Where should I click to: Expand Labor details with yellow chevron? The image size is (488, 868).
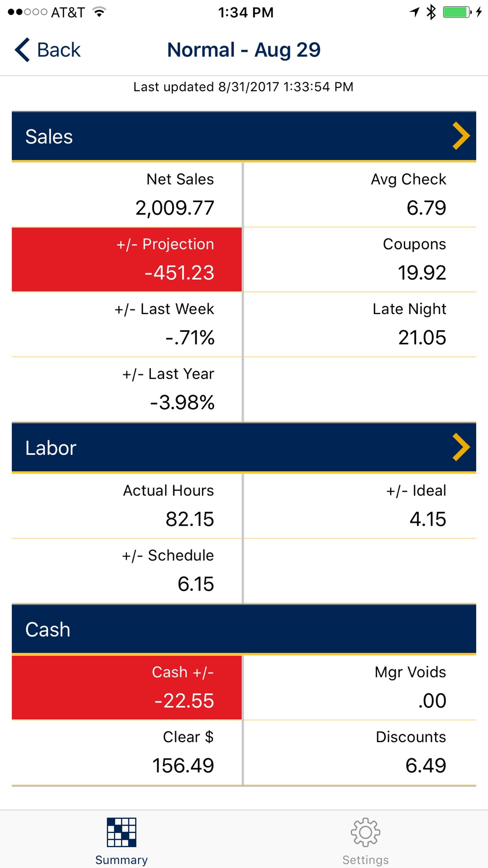461,447
